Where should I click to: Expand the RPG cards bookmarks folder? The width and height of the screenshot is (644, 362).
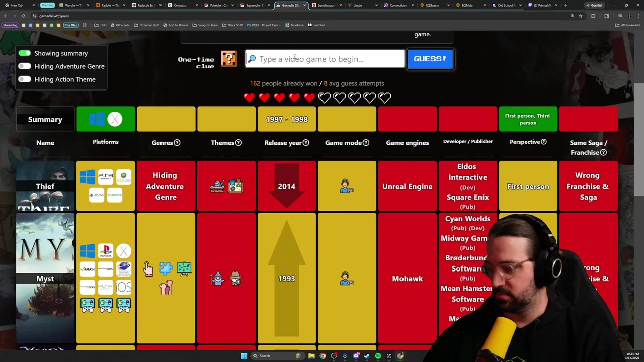120,25
